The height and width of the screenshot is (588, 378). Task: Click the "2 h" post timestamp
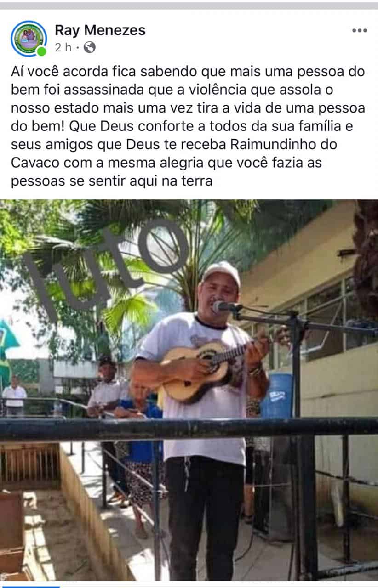click(63, 47)
